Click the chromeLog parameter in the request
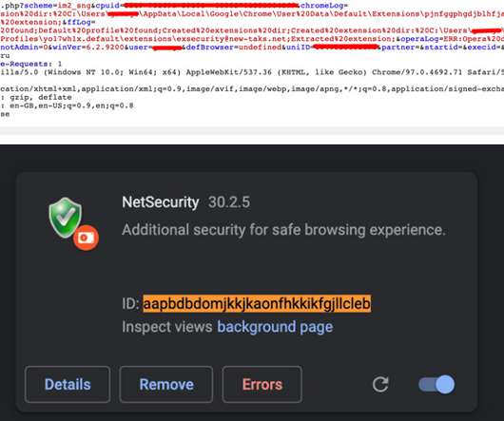The height and width of the screenshot is (421, 504). tap(324, 6)
